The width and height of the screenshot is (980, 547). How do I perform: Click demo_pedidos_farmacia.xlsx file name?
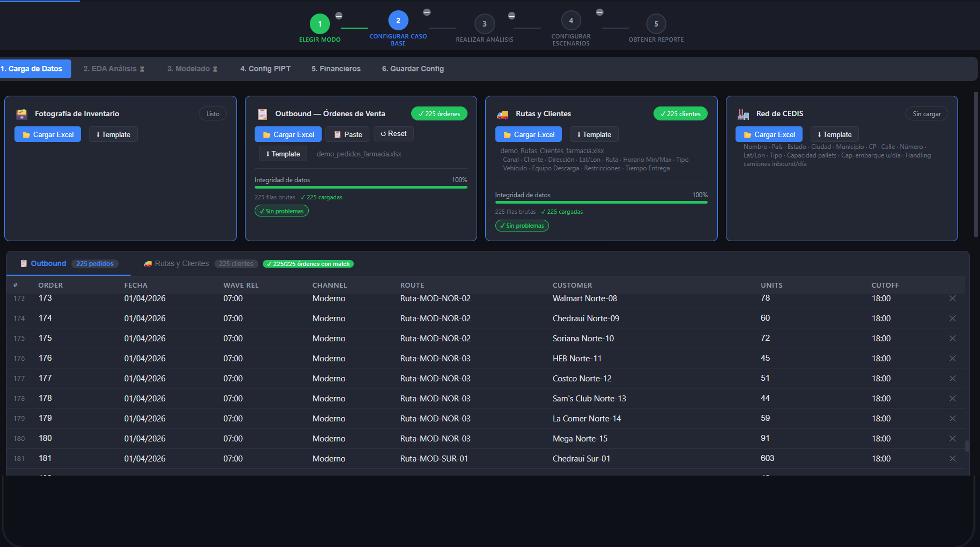click(359, 154)
